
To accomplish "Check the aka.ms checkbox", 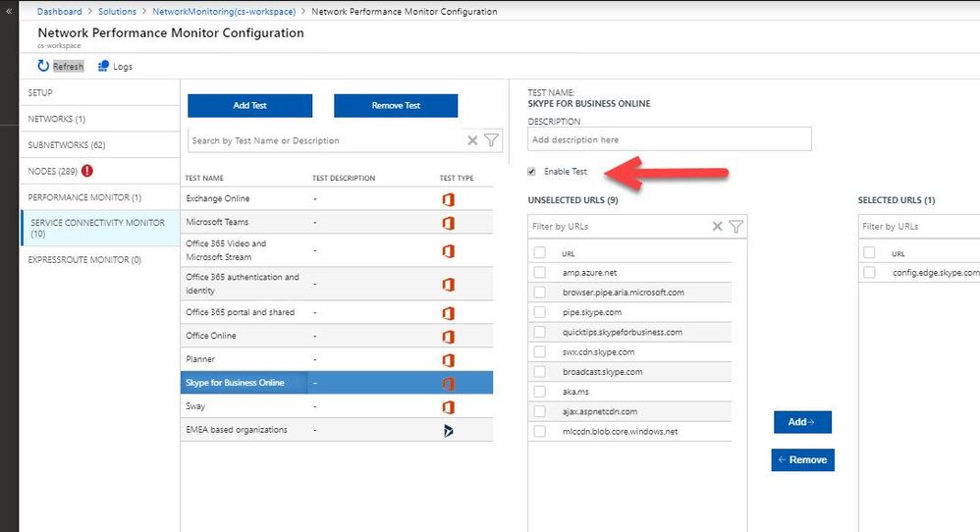I will pos(540,392).
